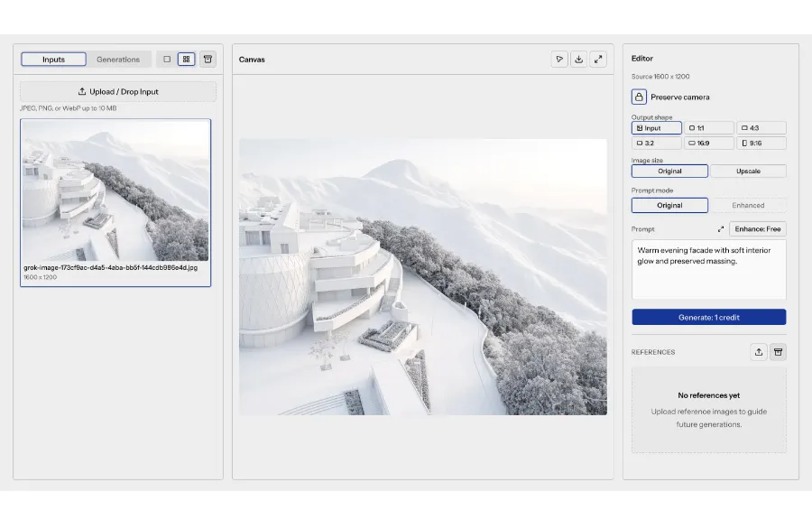Upload a reference image icon
The height and width of the screenshot is (510, 812).
(759, 352)
